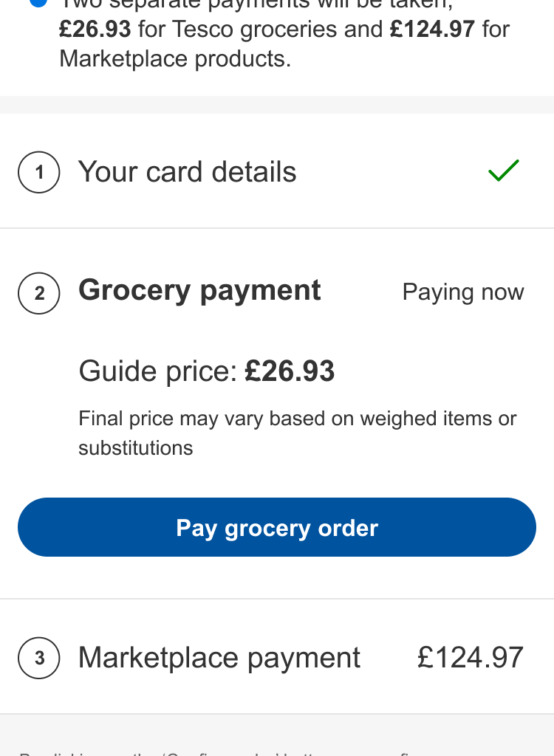Click the Guide price label text
The width and height of the screenshot is (554, 756).
(158, 371)
